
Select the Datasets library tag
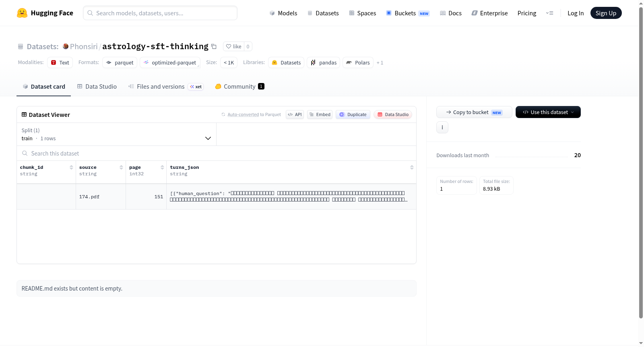click(286, 62)
